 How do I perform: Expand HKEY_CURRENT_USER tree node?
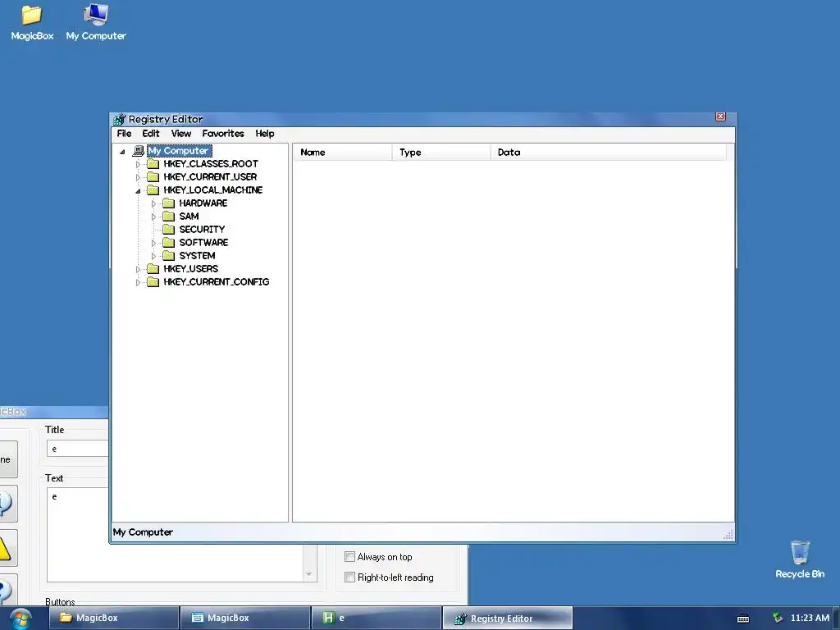pyautogui.click(x=138, y=177)
